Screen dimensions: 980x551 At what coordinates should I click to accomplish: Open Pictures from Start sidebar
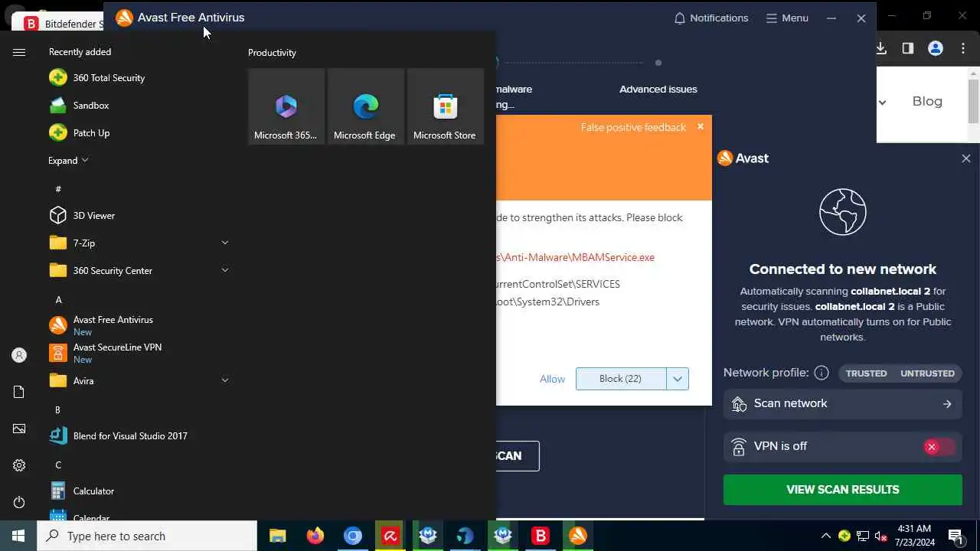(19, 429)
